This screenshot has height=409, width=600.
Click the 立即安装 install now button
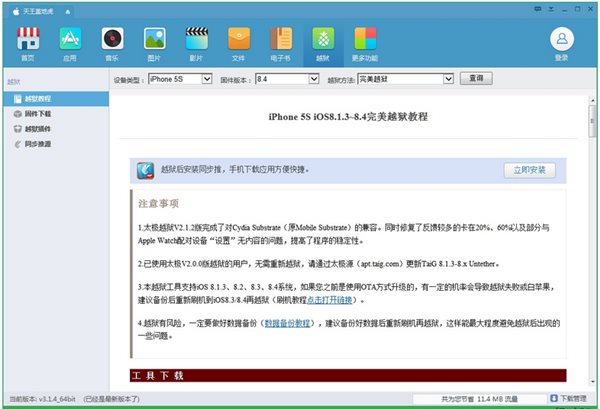click(529, 170)
